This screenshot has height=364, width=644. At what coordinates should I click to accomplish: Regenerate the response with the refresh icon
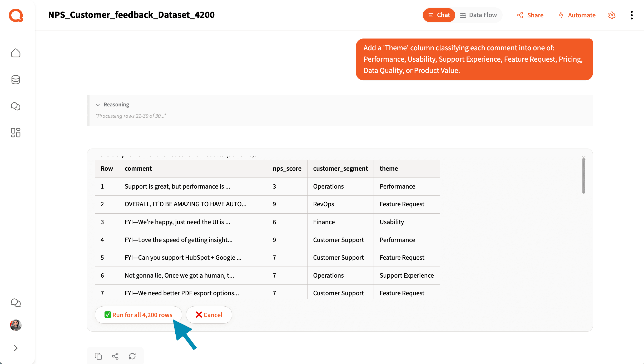pyautogui.click(x=132, y=356)
